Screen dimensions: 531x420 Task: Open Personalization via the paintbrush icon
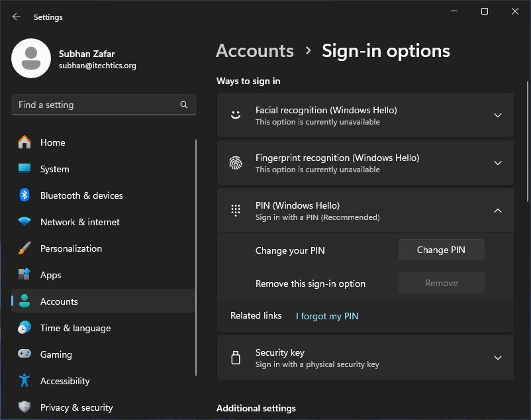click(24, 248)
